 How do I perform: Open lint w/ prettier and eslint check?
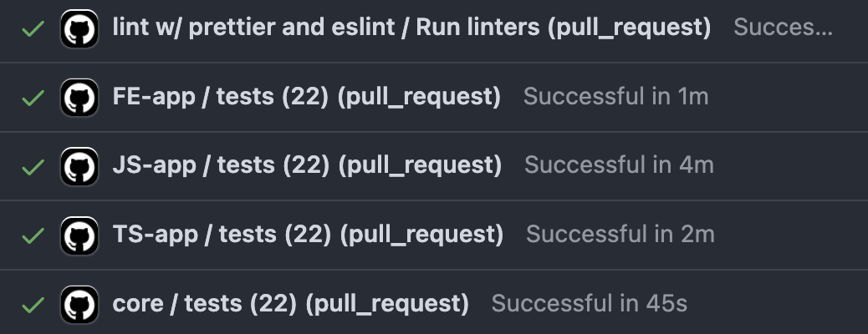[411, 27]
